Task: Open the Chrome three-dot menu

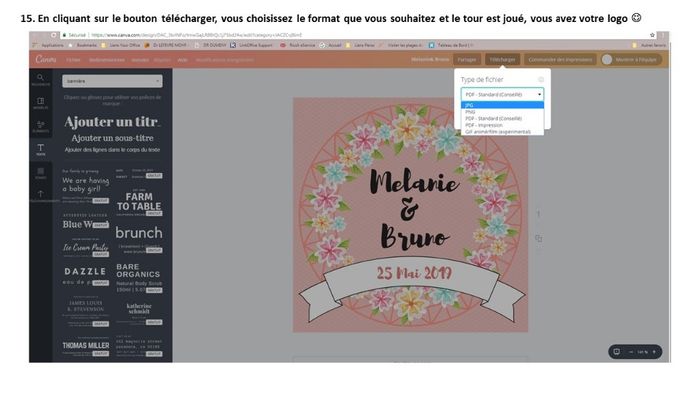Action: click(x=663, y=35)
